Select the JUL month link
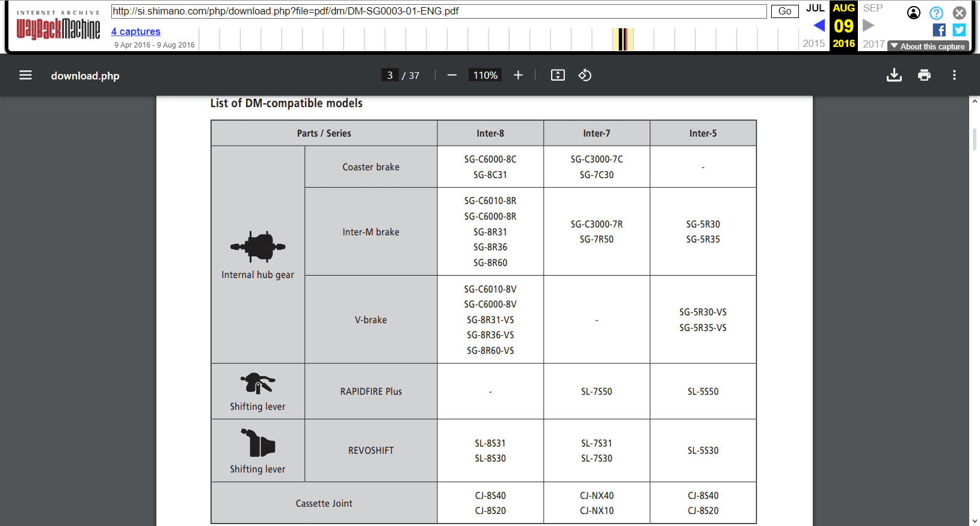 (x=815, y=8)
